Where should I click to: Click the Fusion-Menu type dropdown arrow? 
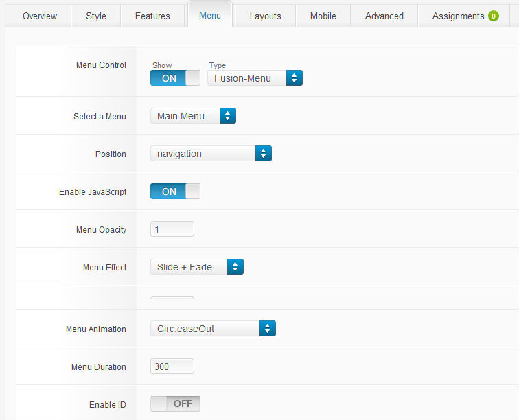pyautogui.click(x=295, y=78)
